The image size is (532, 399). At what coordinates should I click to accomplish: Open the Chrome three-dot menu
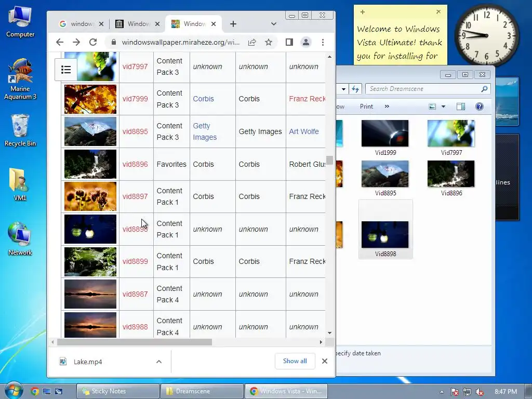(x=323, y=42)
